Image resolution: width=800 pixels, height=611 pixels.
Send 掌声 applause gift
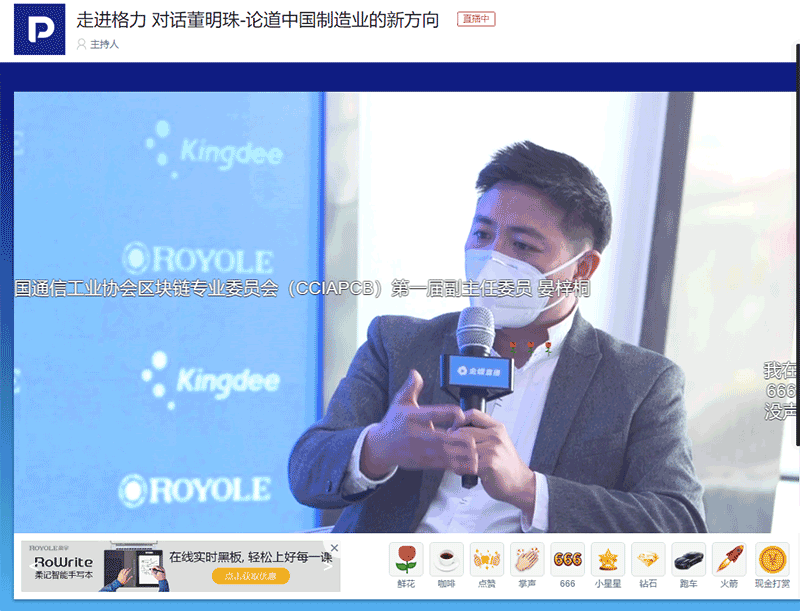(527, 560)
